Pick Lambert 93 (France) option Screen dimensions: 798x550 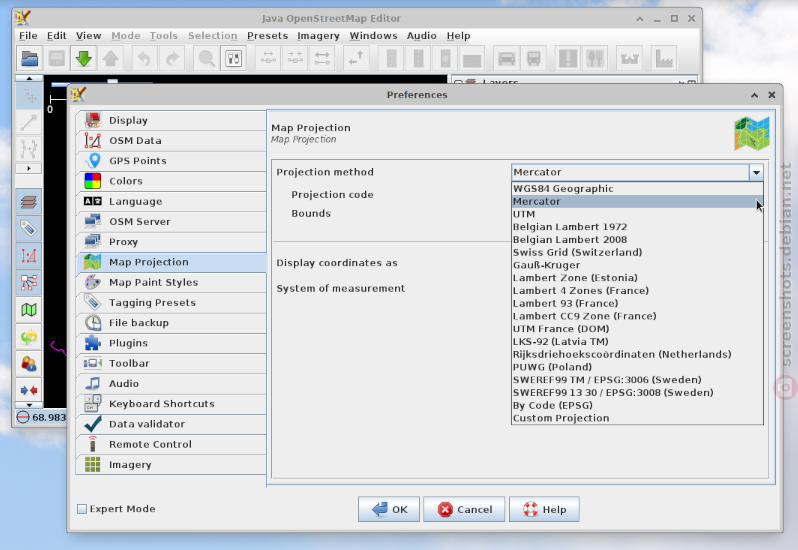(637, 303)
